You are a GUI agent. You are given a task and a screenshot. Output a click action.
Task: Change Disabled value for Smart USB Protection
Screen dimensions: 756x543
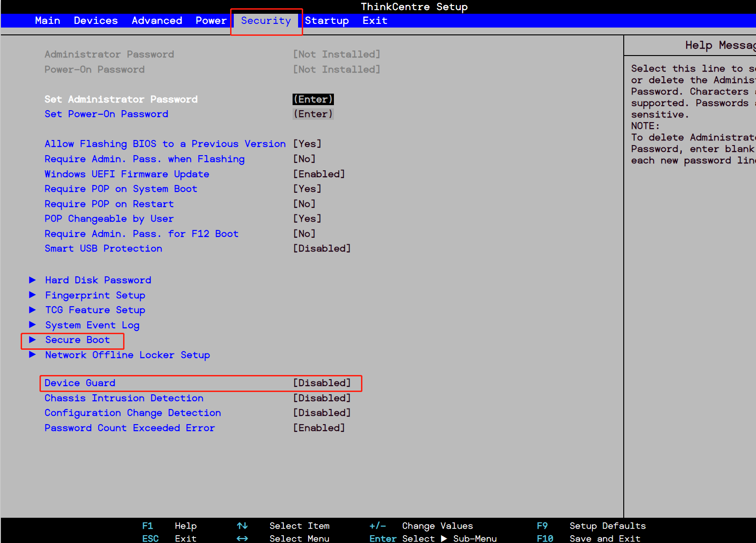pos(322,248)
